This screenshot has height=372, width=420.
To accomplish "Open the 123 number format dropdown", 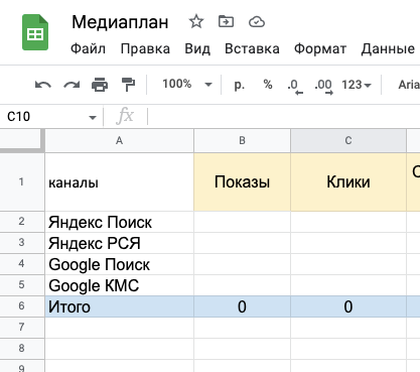I will [x=356, y=85].
